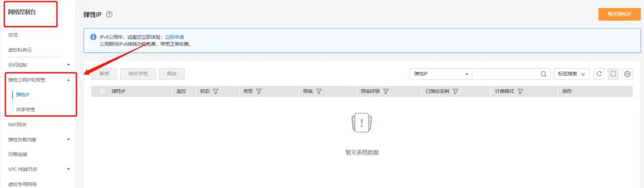
Task: Click the 网络控制台 title
Action: point(22,12)
